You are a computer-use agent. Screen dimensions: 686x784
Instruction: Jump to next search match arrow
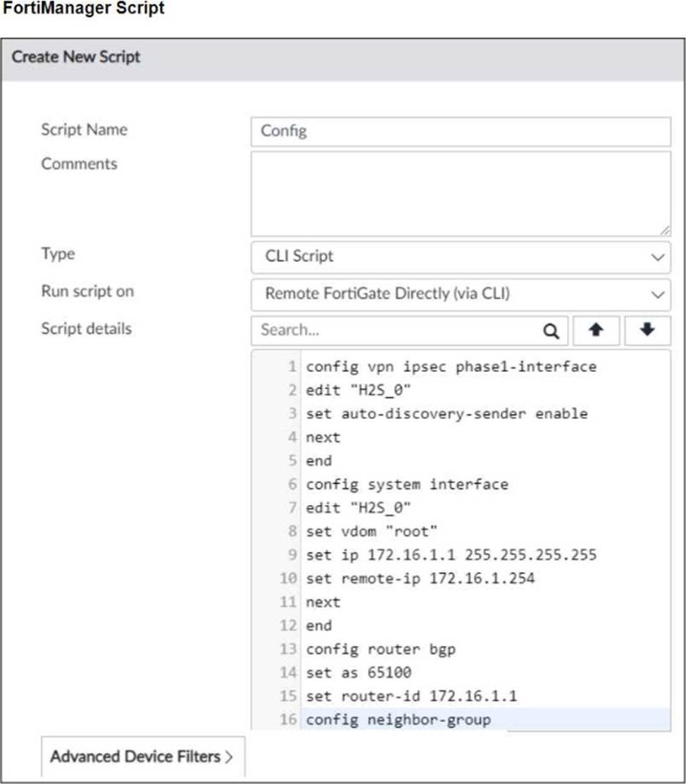click(x=647, y=330)
